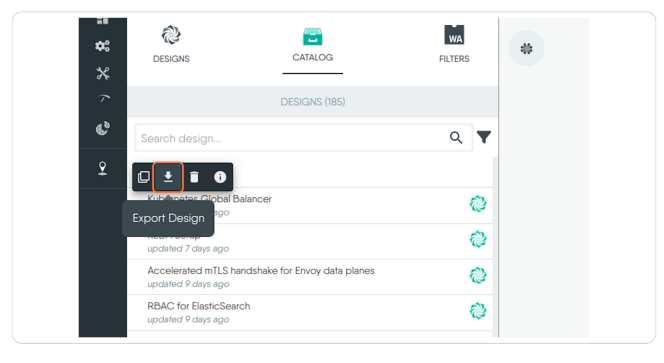Click the Designs pinwheel icon

171,35
